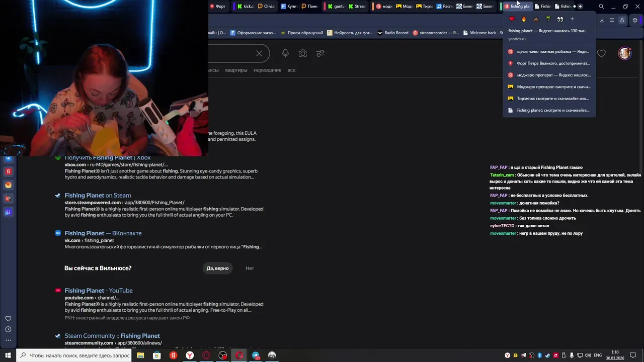This screenshot has height=362, width=644.
Task: Open sidebar bookmarks heart icon
Action: (x=8, y=319)
